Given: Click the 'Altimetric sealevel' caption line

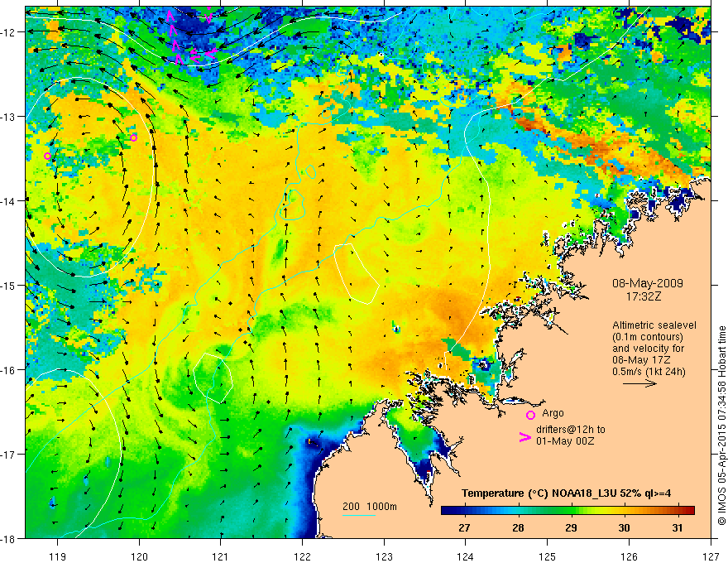Looking at the screenshot, I should point(654,325).
